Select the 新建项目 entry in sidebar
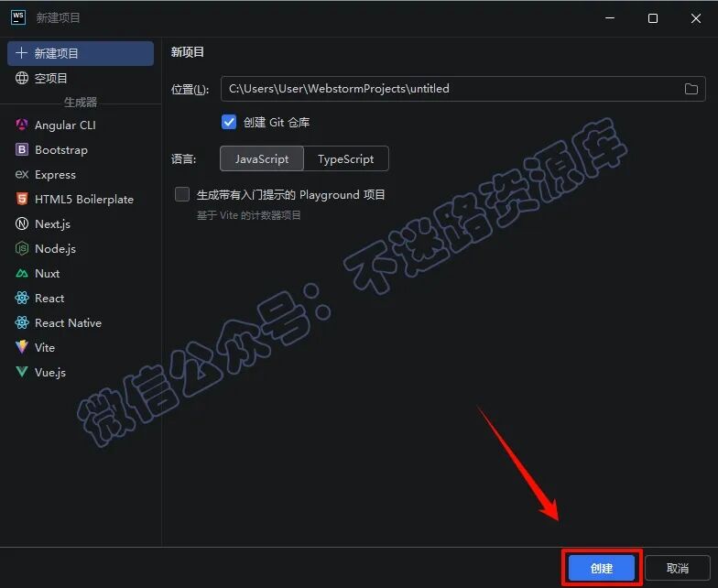The width and height of the screenshot is (718, 588). [81, 53]
